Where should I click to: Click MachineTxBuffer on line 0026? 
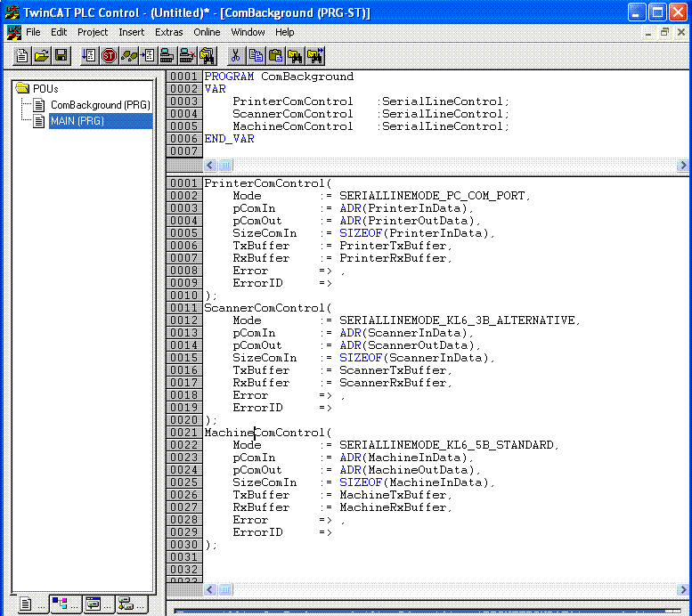coord(393,495)
